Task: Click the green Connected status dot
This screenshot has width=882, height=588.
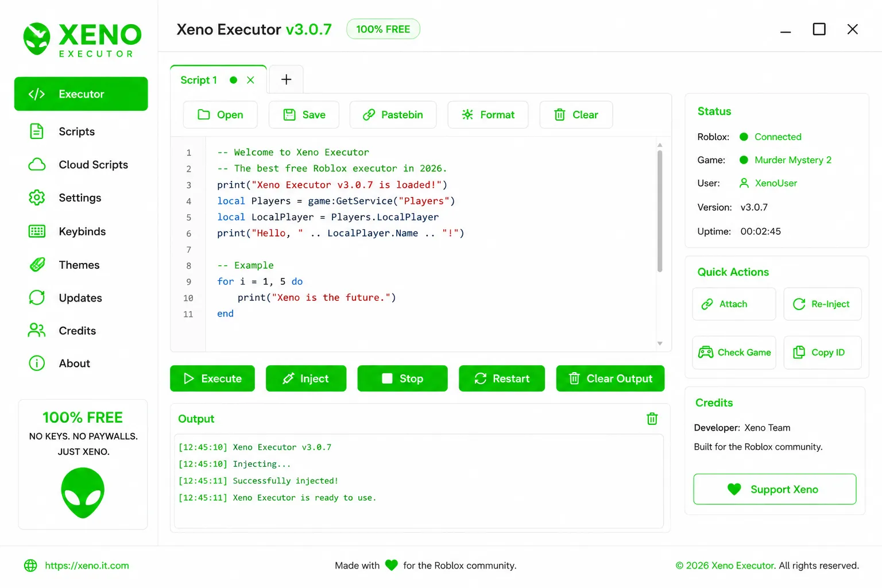Action: [744, 137]
